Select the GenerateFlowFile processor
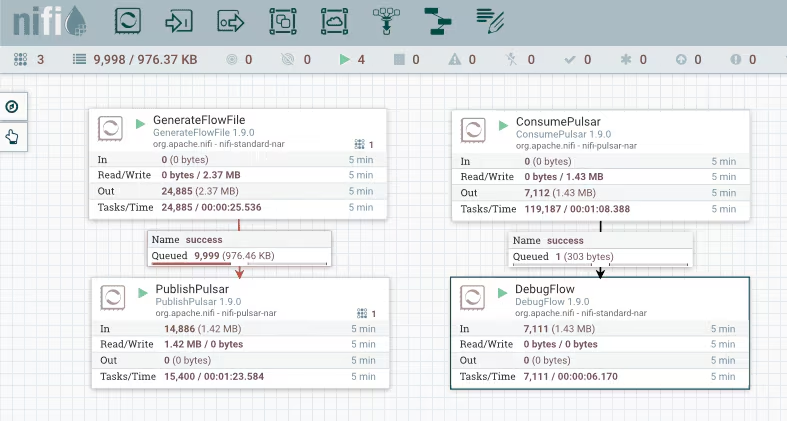Screen dimensions: 787x421 point(198,120)
